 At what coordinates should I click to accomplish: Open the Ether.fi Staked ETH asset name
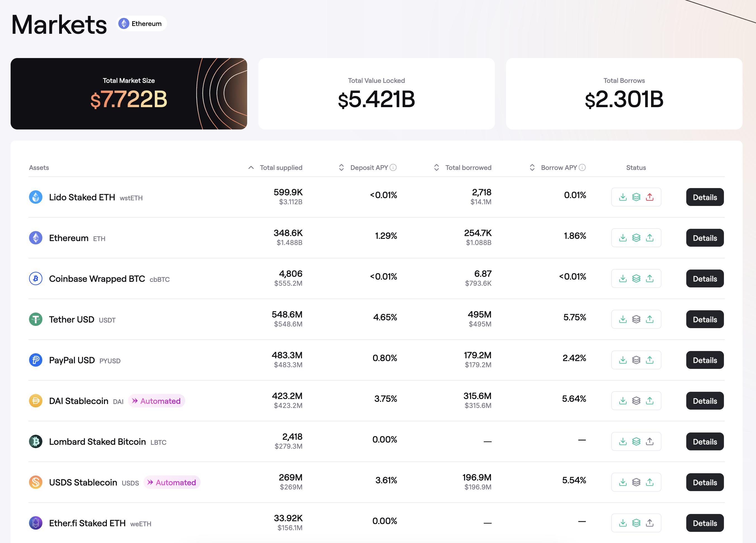coord(87,523)
